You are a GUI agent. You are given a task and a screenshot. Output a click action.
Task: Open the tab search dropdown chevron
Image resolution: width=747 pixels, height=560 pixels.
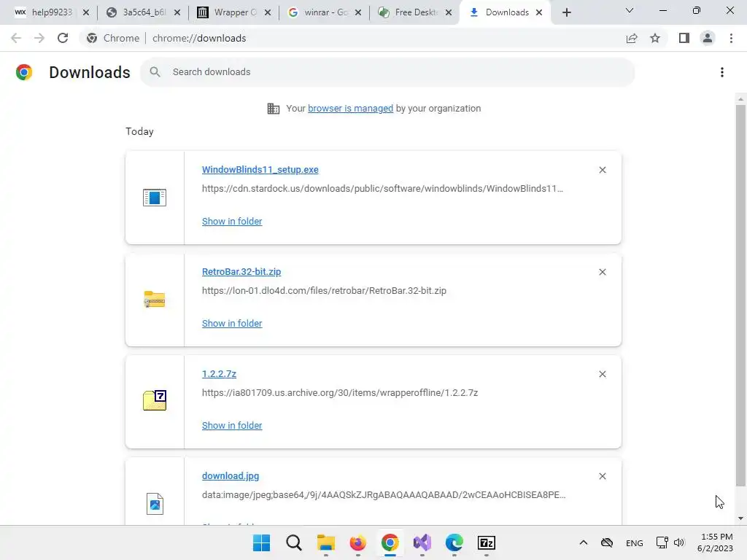tap(630, 10)
